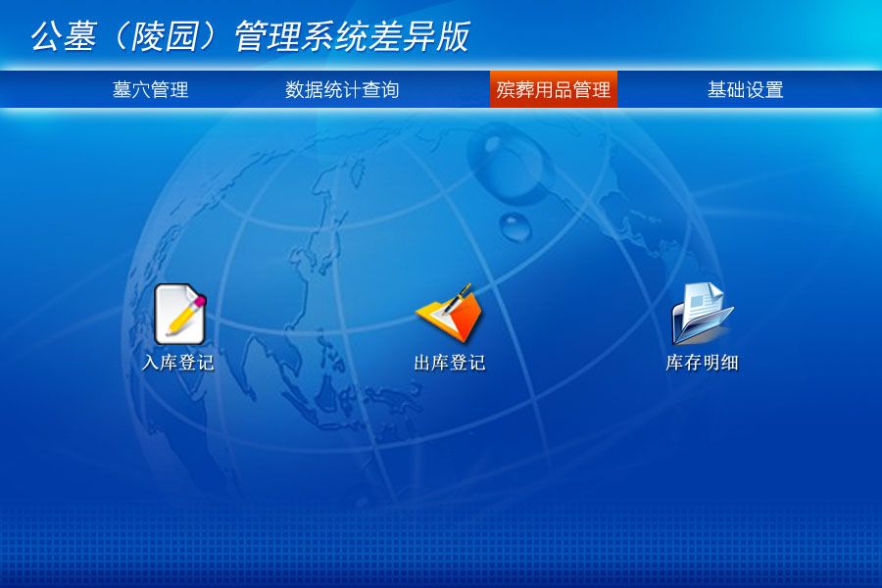
Task: Switch to the 墓穴管理 tab
Action: [x=150, y=89]
